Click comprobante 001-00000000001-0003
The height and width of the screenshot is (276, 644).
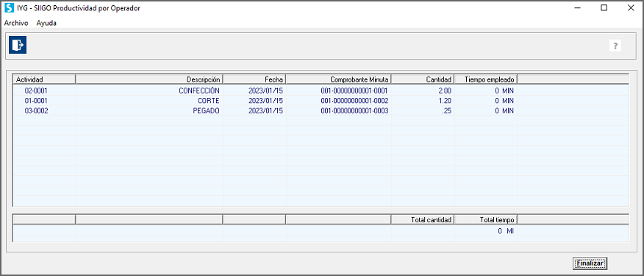[339, 110]
